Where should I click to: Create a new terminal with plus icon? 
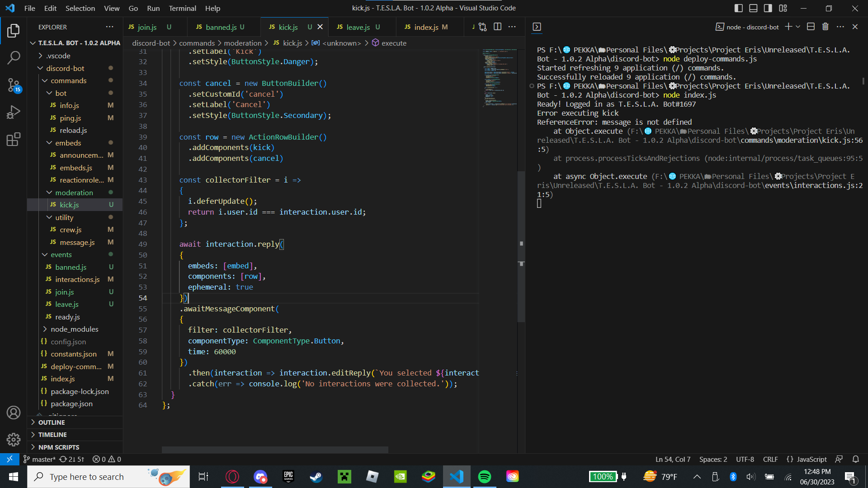pyautogui.click(x=788, y=27)
